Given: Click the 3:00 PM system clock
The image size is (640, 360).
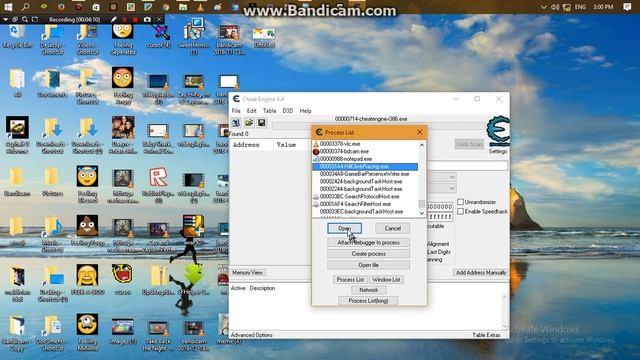Looking at the screenshot, I should point(603,7).
